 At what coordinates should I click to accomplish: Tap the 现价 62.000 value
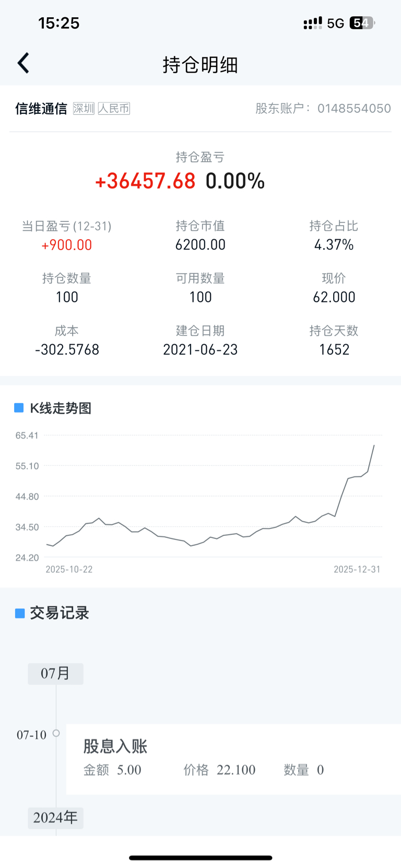334,297
